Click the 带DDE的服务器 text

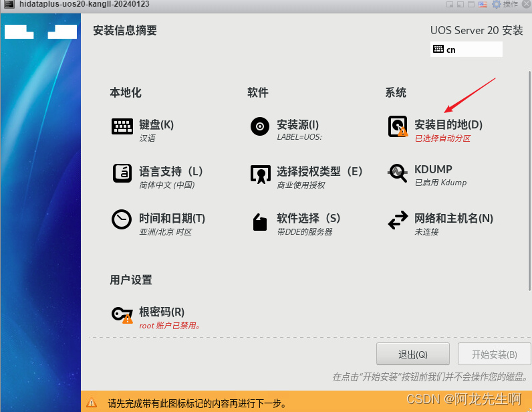[x=304, y=231]
